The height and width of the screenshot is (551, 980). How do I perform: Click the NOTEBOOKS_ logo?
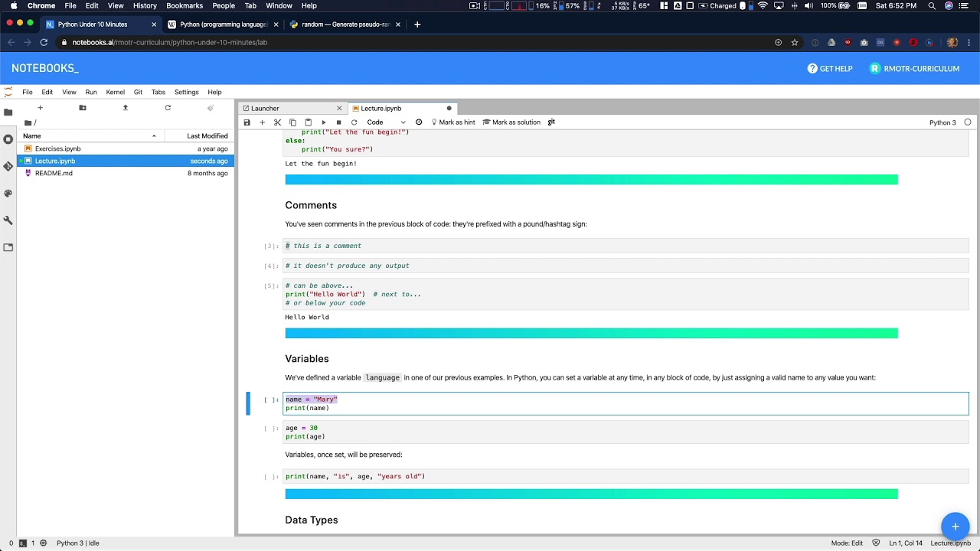[x=45, y=68]
